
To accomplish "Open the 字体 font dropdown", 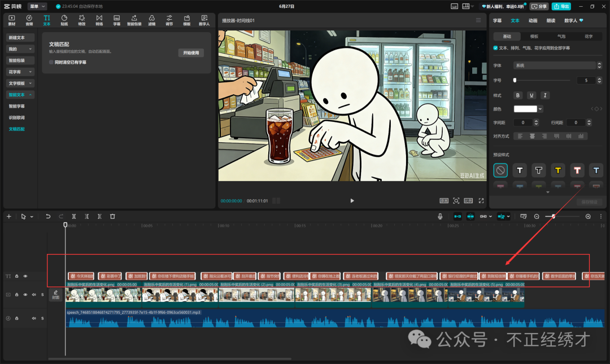I will coord(557,65).
